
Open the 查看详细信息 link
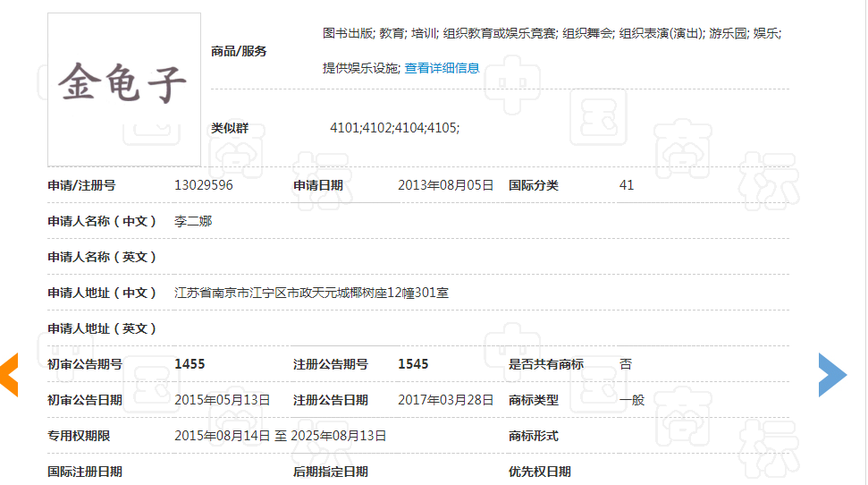[x=442, y=68]
